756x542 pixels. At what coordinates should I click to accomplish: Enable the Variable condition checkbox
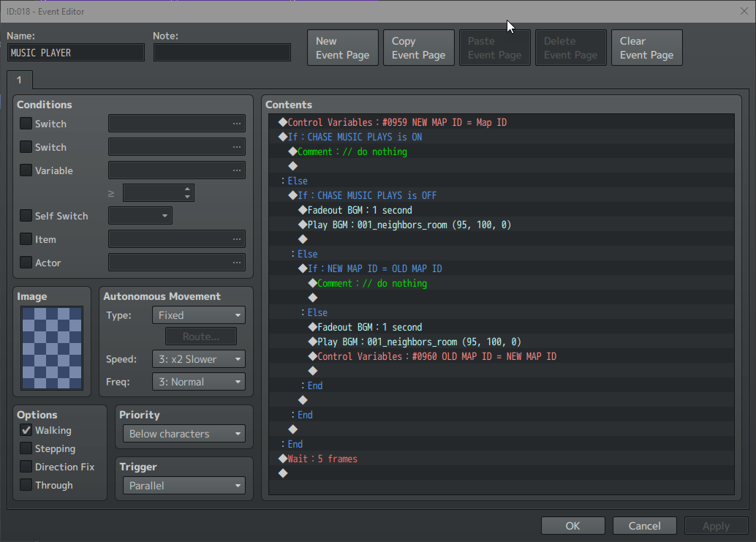pos(26,170)
